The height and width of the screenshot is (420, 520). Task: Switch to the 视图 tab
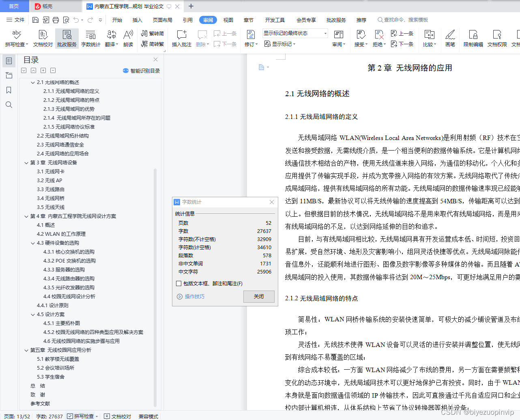pos(228,20)
